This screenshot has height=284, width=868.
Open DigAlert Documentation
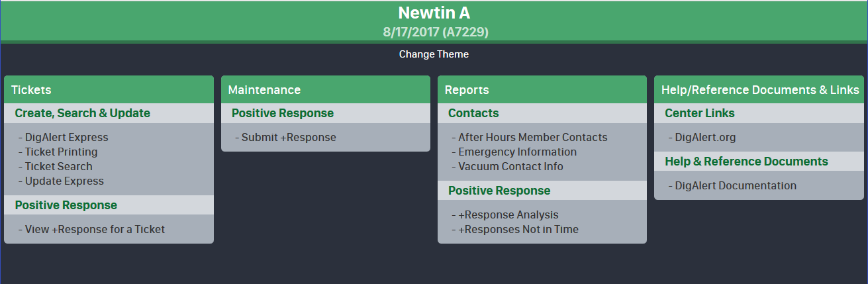pos(736,186)
